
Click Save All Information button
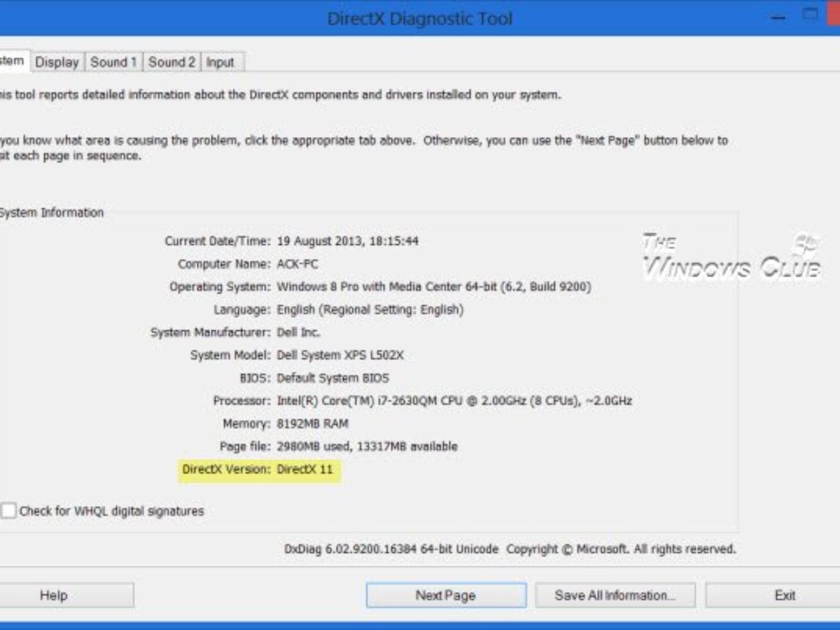(x=615, y=596)
